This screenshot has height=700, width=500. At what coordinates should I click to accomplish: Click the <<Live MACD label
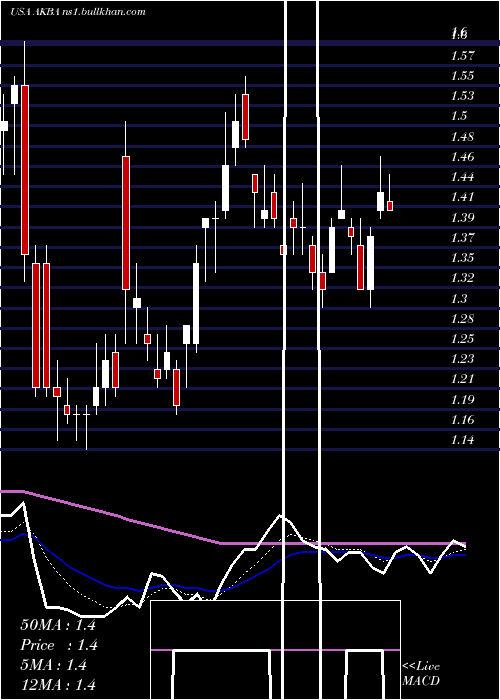[x=421, y=674]
